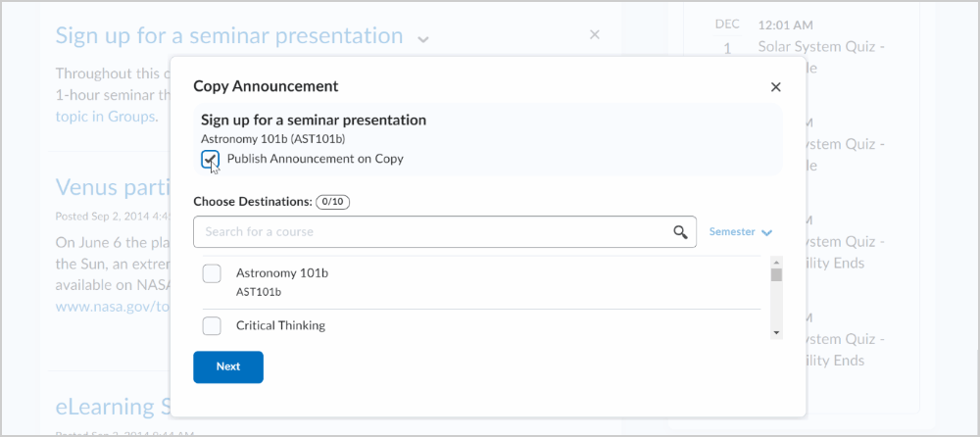The image size is (980, 437).
Task: Dismiss the seminar announcement with its X icon
Action: click(594, 34)
